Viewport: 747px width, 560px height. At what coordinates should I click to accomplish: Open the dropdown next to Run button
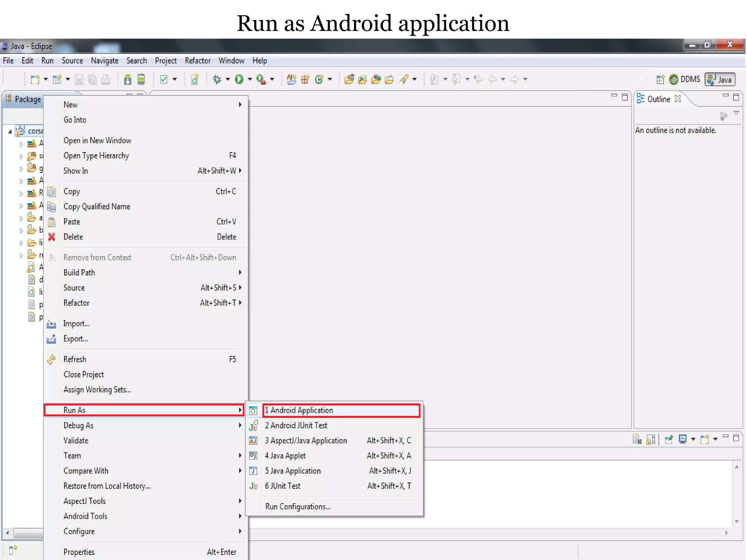pyautogui.click(x=250, y=79)
